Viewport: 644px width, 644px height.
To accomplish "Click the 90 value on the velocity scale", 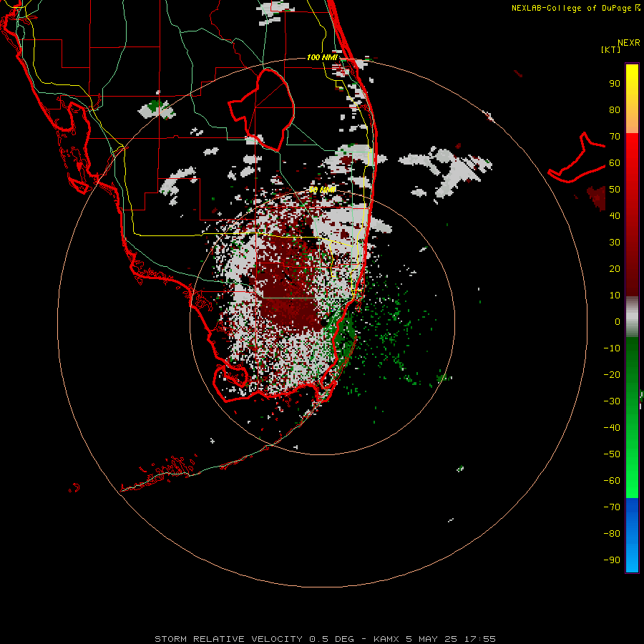I will point(615,84).
